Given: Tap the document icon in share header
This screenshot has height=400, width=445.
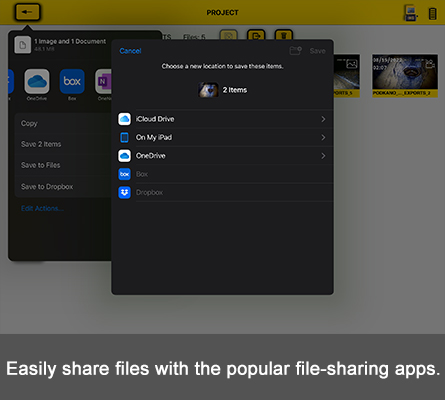Looking at the screenshot, I should click(23, 45).
